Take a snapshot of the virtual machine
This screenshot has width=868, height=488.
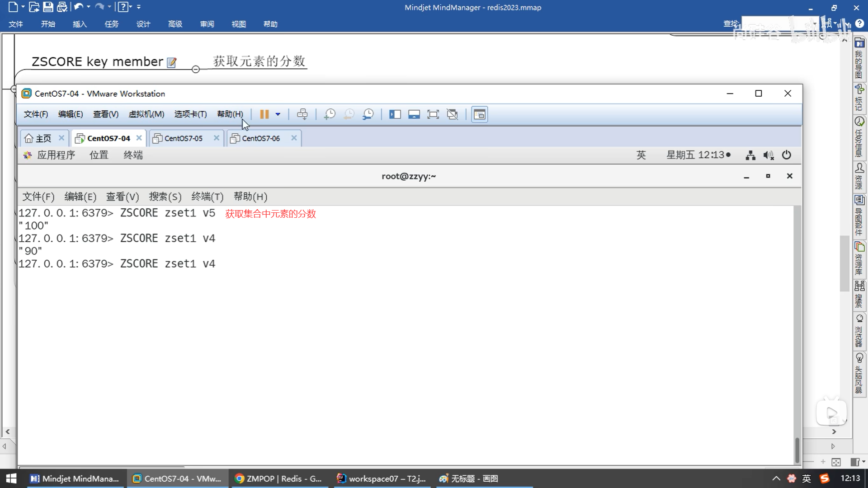tap(330, 114)
